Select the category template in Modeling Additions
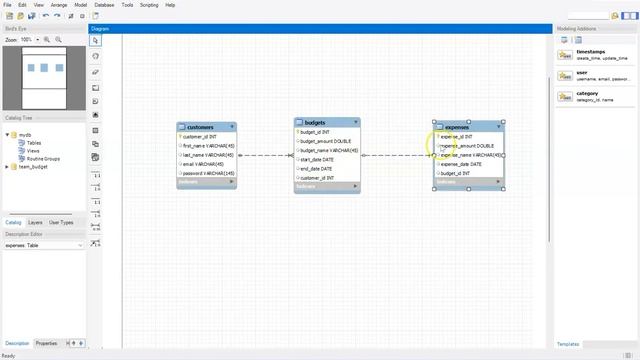 [595, 96]
